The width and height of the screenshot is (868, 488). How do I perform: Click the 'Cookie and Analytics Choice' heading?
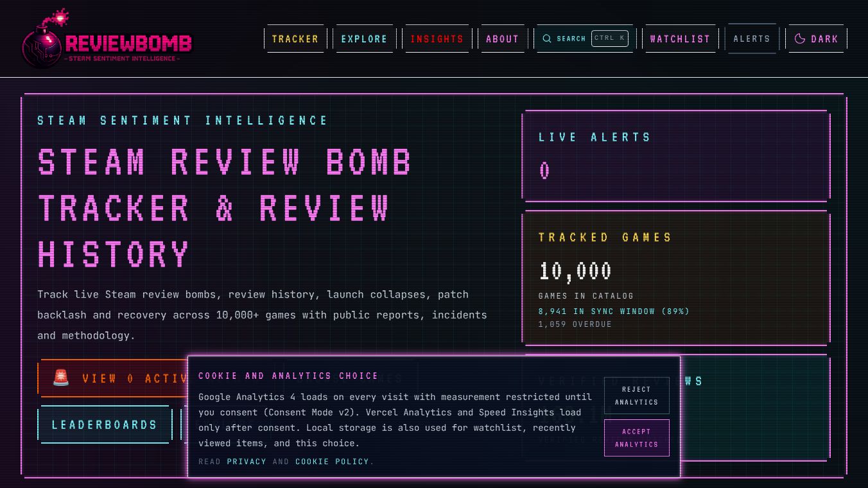288,376
